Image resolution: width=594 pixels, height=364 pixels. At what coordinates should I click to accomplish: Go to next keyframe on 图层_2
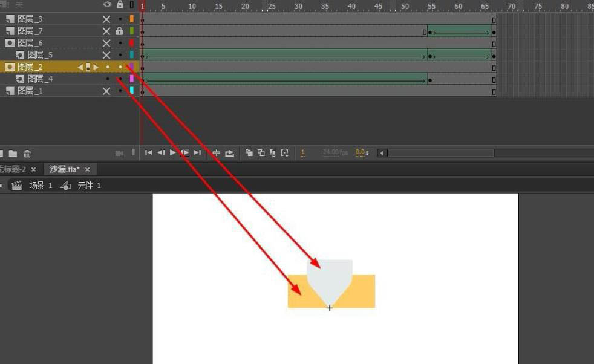click(96, 68)
